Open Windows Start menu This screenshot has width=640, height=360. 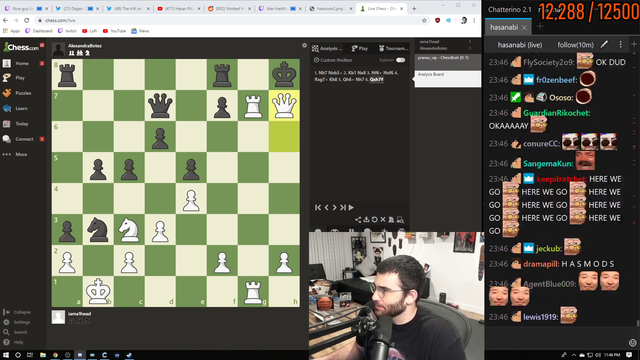click(x=6, y=355)
